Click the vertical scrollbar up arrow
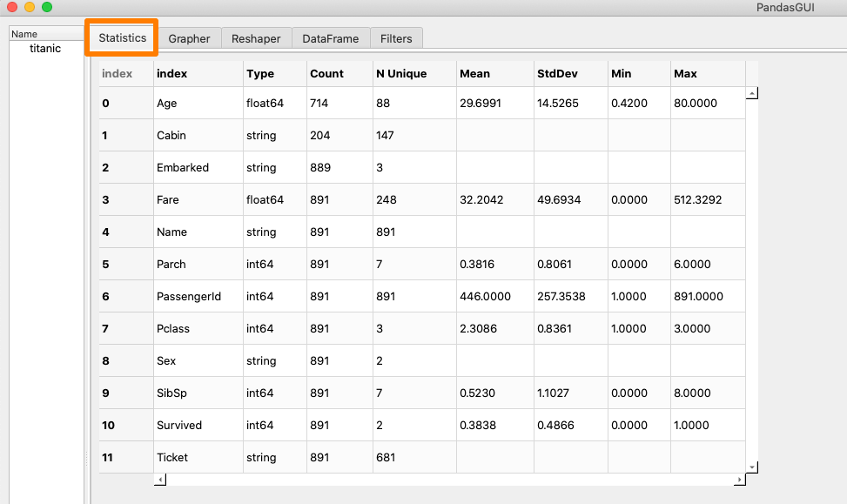The width and height of the screenshot is (847, 504). (752, 92)
